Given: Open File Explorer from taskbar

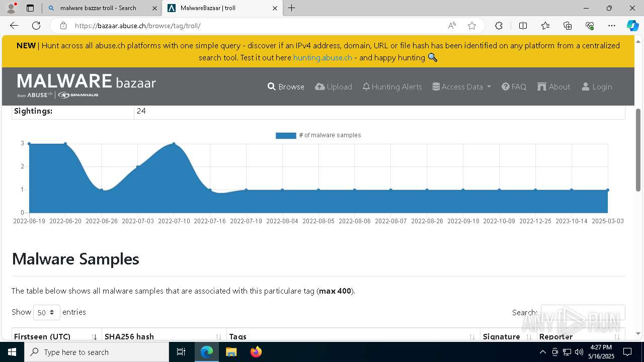Looking at the screenshot, I should [x=231, y=352].
